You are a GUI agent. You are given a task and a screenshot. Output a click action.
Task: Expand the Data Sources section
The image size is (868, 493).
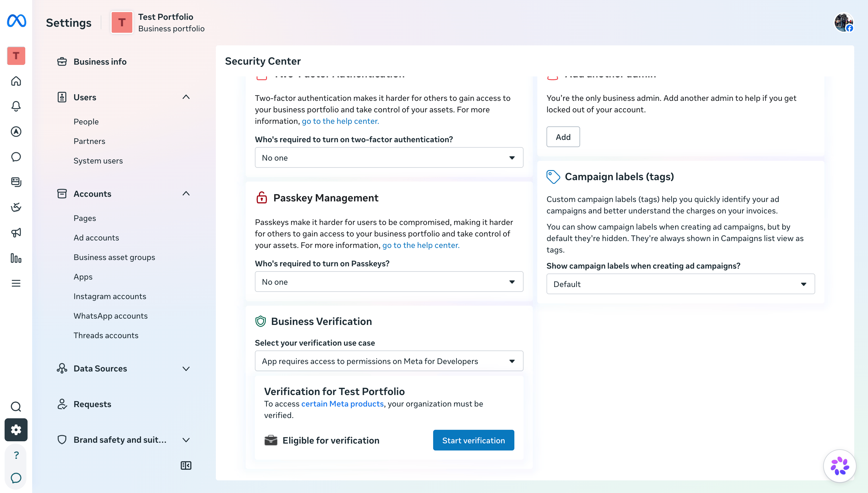click(x=186, y=368)
